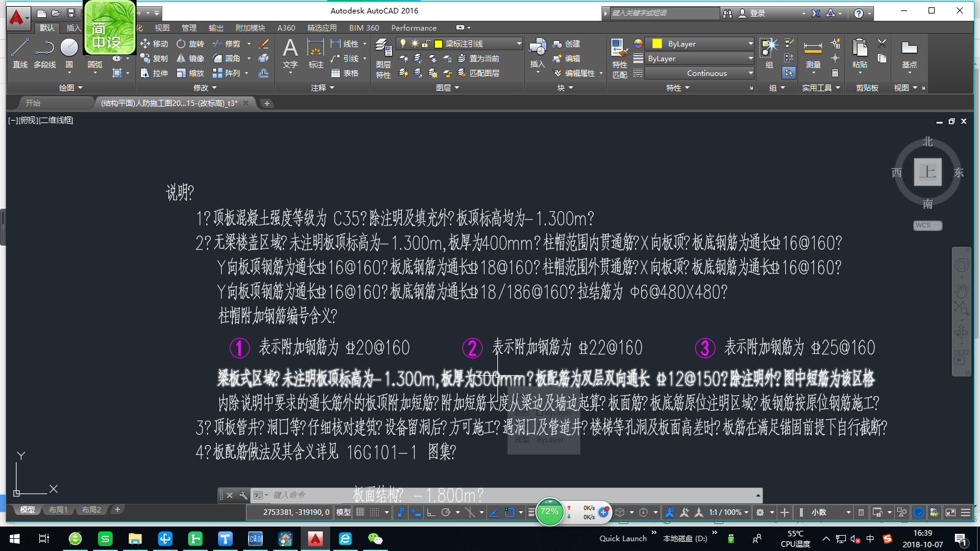980x551 pixels.
Task: Click the Save icon in quick access toolbar
Action: (x=71, y=13)
